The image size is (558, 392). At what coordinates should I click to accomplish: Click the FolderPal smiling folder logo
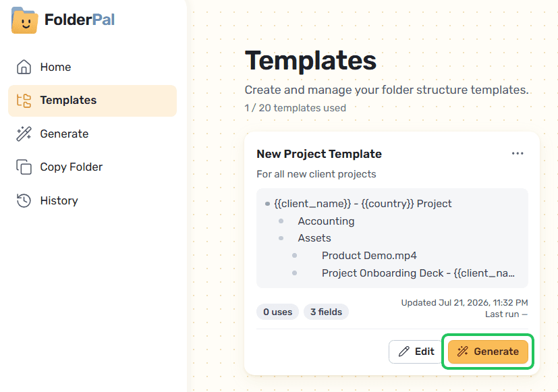[x=24, y=20]
